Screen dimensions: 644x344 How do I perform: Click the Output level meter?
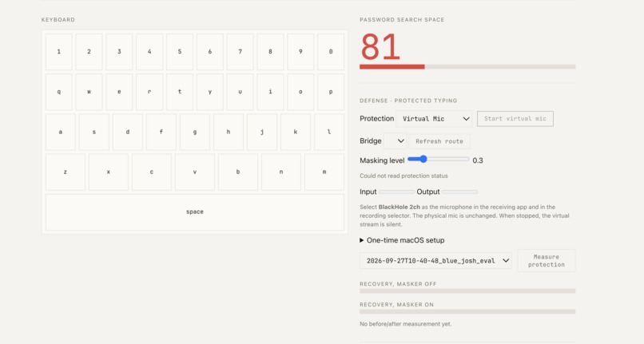(x=459, y=192)
